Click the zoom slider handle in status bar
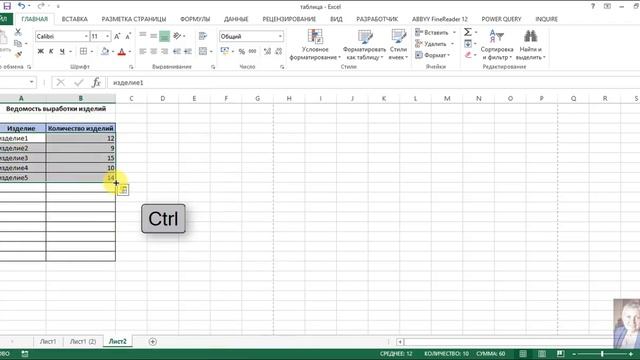Screen dimensions: 640x360 coord(602,354)
